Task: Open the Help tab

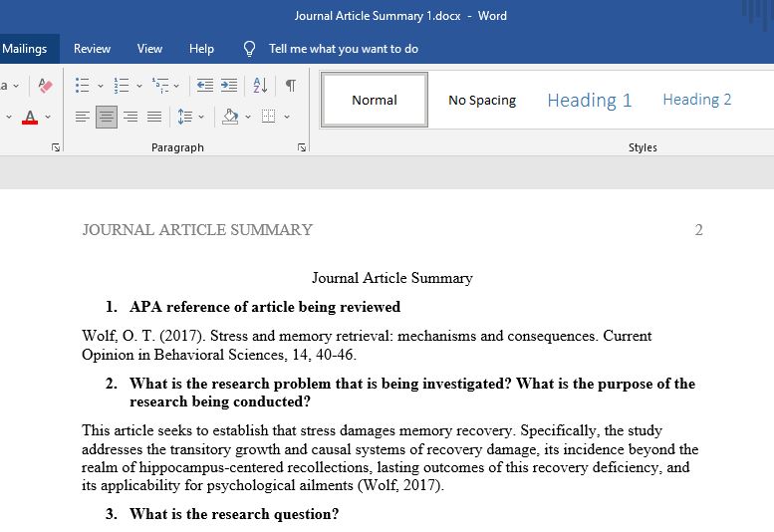Action: tap(201, 49)
